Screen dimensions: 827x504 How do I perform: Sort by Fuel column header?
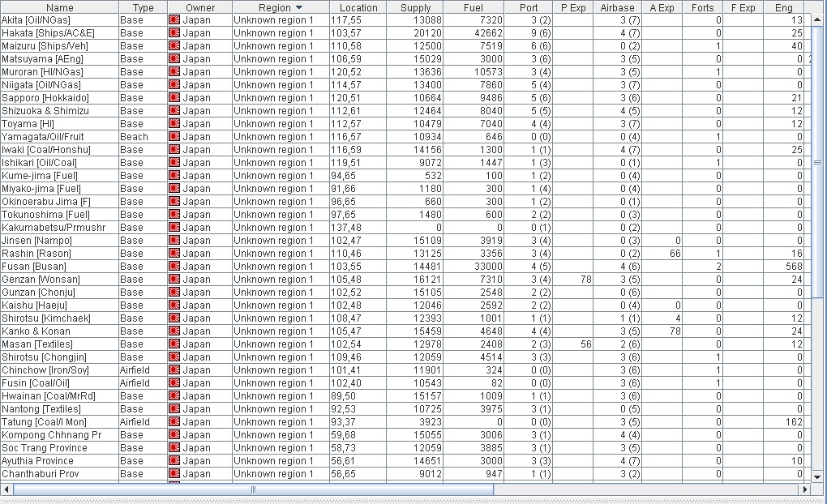click(473, 7)
